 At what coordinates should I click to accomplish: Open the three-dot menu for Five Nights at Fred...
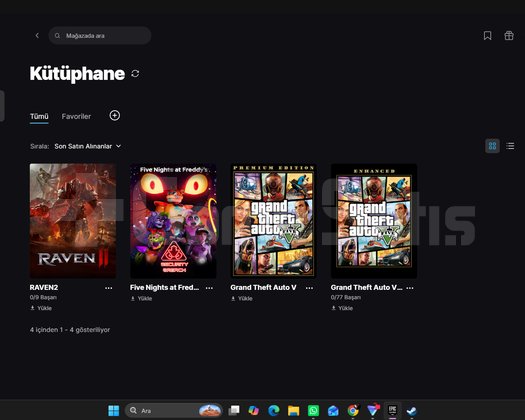[209, 288]
